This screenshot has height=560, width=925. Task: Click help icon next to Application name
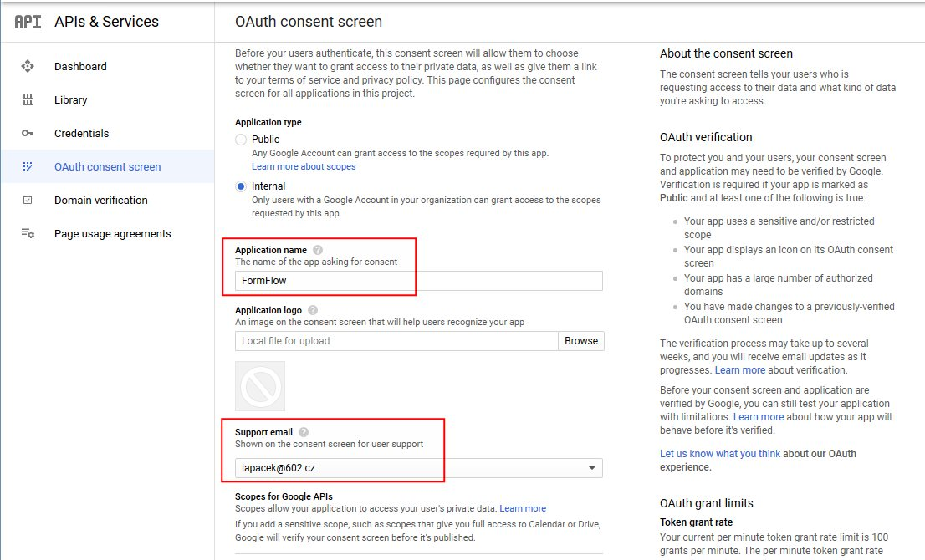tap(317, 250)
